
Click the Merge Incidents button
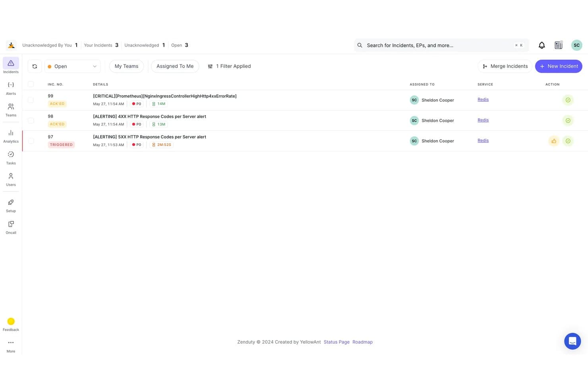tap(505, 66)
